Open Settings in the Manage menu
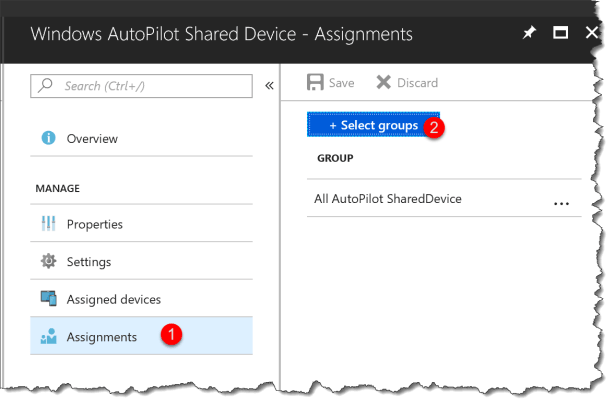Screen dimensions: 615x406 88,261
